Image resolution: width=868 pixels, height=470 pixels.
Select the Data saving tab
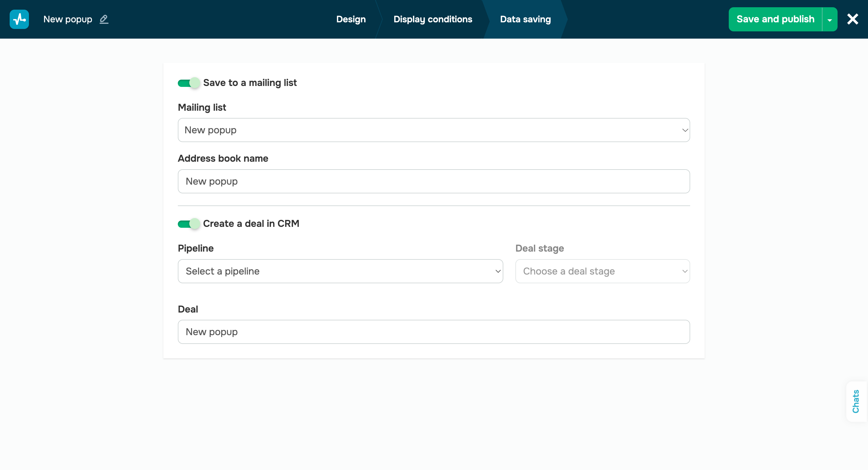pyautogui.click(x=525, y=19)
